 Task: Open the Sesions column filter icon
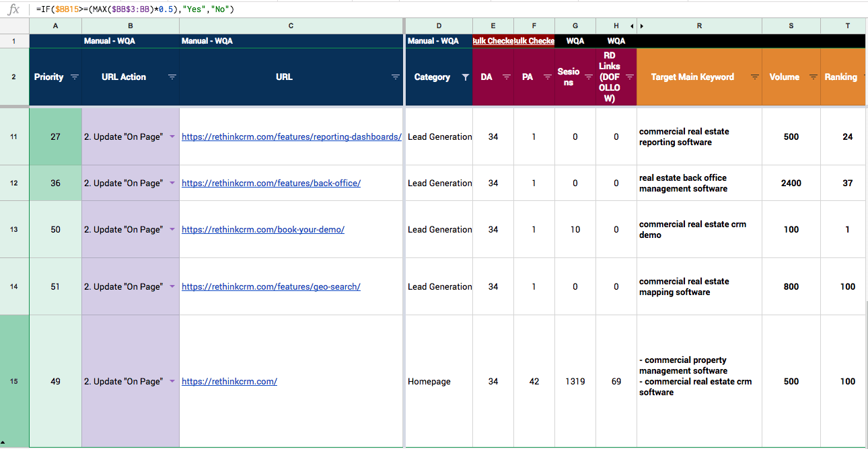click(x=589, y=77)
